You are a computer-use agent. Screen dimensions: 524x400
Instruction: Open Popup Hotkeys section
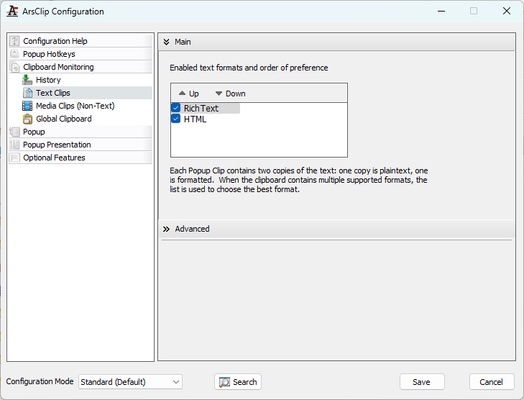tap(80, 54)
